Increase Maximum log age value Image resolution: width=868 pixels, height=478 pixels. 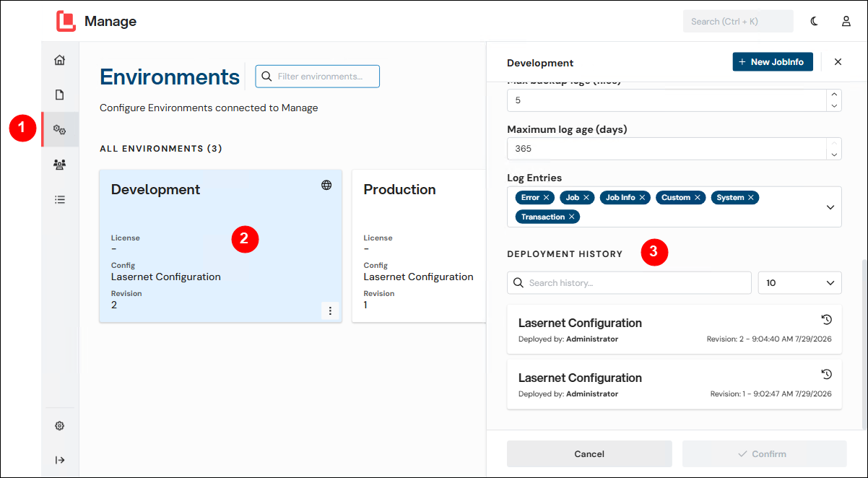click(834, 143)
